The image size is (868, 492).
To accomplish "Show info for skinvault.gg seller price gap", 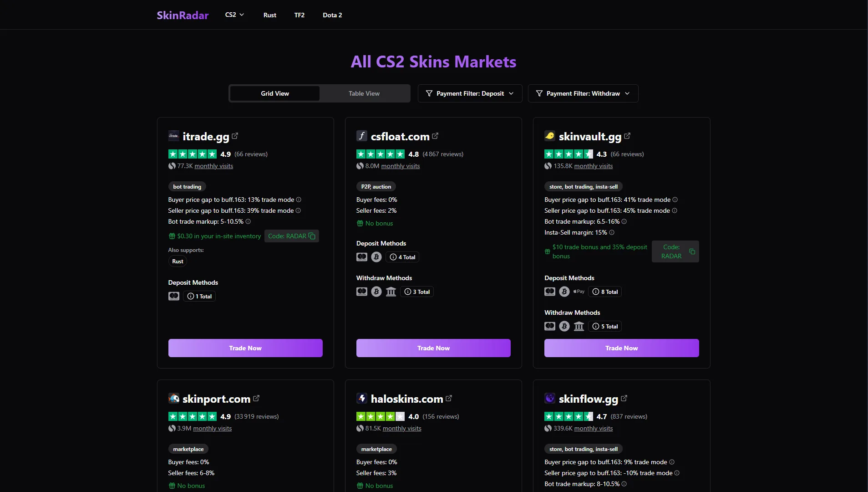I will click(x=675, y=210).
